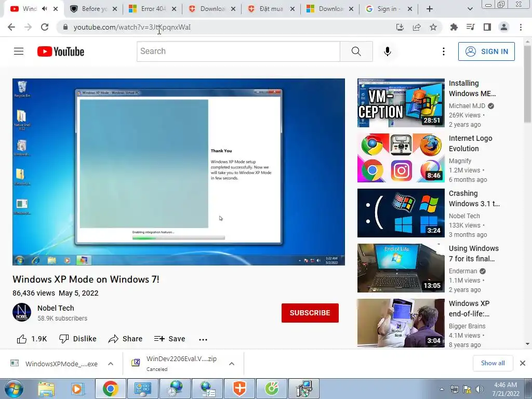Expand the tab search dropdown chevron
Screen dimensions: 532x399
[x=470, y=9]
